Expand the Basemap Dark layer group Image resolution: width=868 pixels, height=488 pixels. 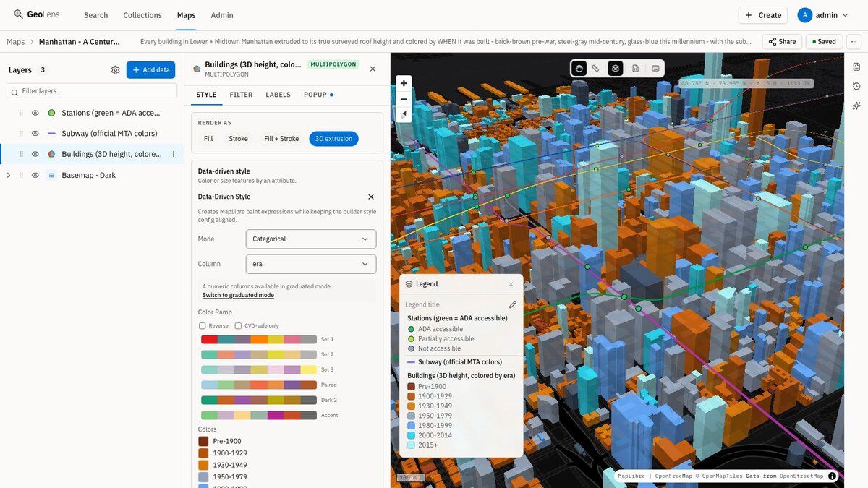(x=9, y=175)
